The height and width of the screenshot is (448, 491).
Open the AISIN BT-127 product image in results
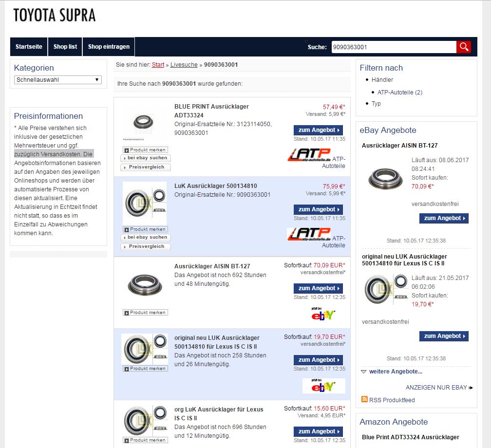coord(145,284)
